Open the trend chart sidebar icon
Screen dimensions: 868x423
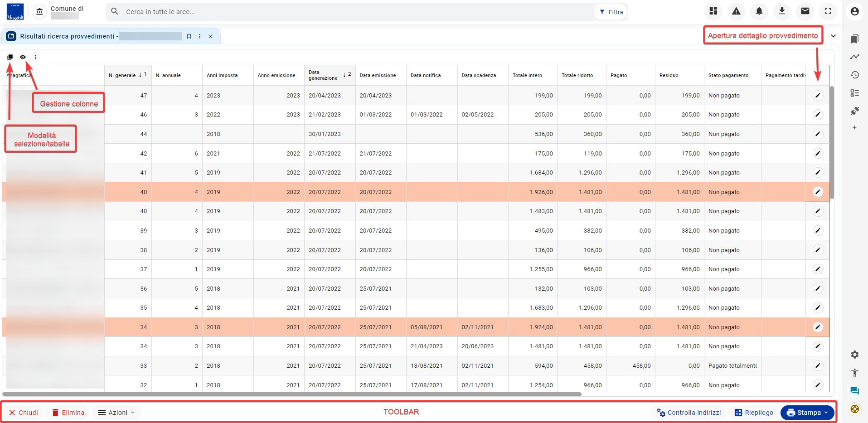855,57
